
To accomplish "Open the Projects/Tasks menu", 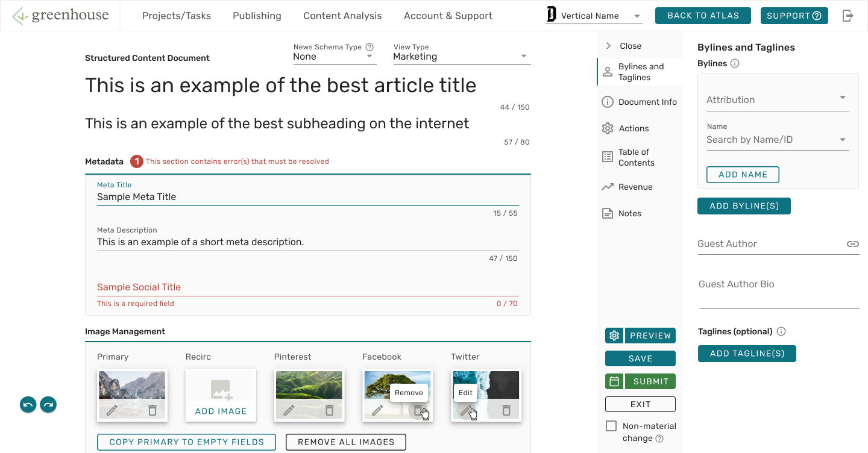I will pos(177,16).
